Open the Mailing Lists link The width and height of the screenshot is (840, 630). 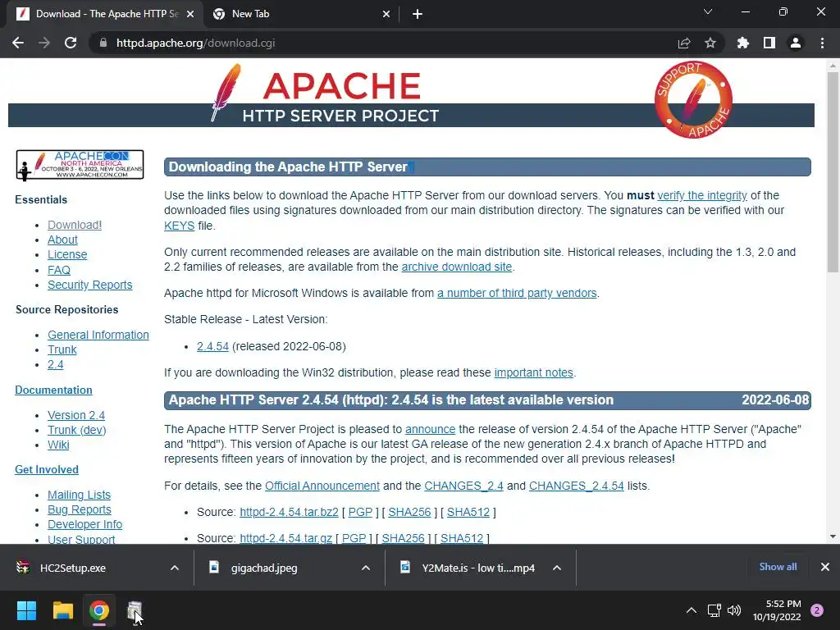point(80,495)
